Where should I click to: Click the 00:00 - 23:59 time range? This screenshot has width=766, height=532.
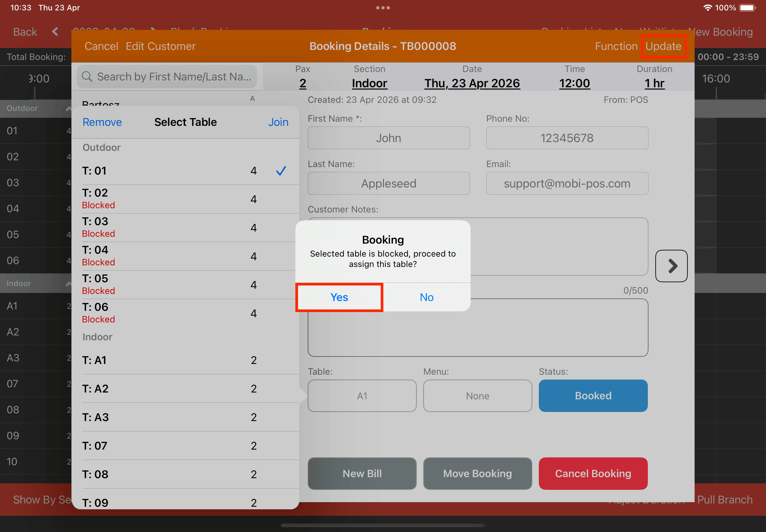point(728,57)
